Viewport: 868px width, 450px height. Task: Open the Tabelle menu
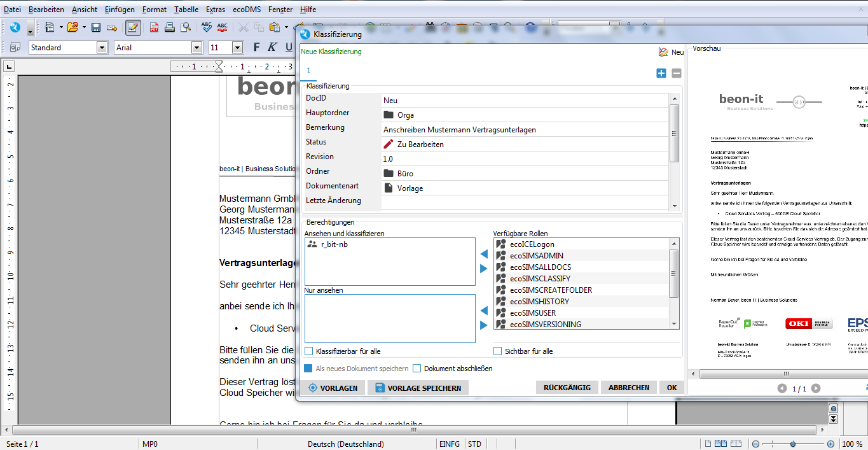(x=186, y=10)
